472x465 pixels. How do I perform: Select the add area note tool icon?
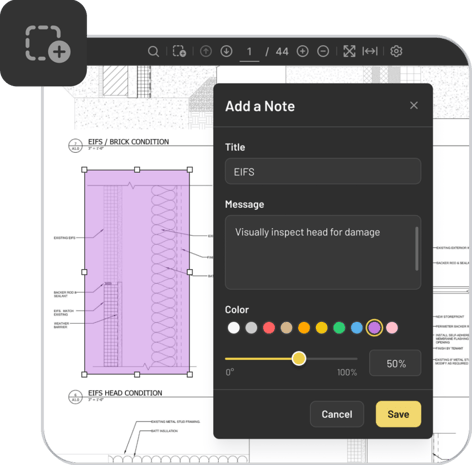[179, 51]
